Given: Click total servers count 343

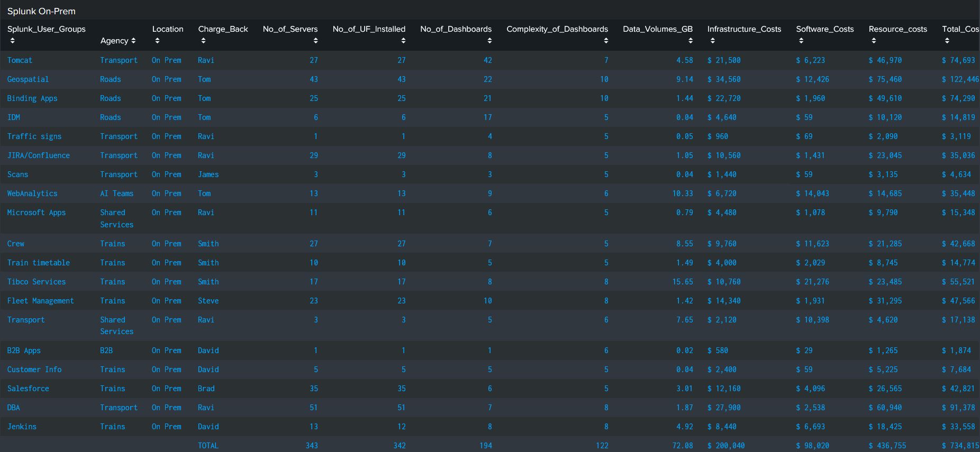Looking at the screenshot, I should coord(312,446).
